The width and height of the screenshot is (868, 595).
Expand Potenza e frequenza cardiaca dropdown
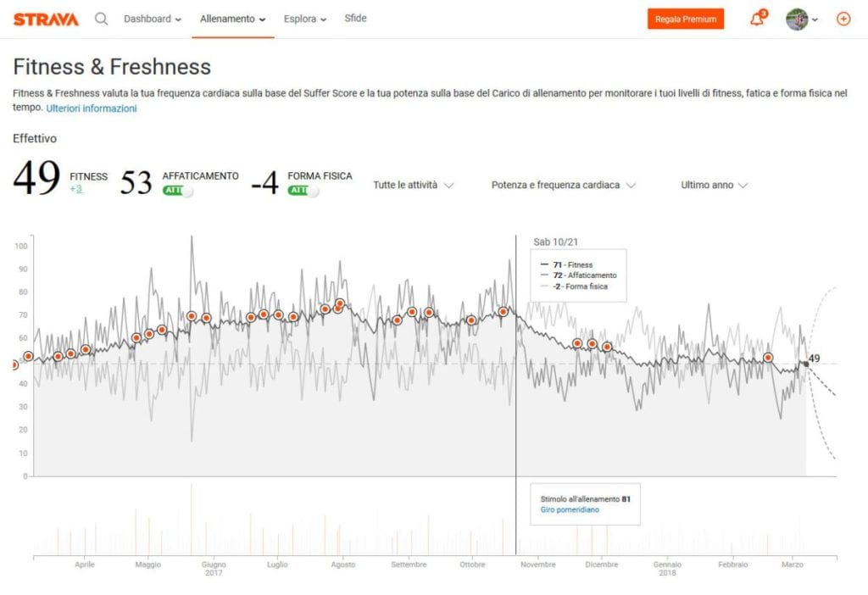563,185
